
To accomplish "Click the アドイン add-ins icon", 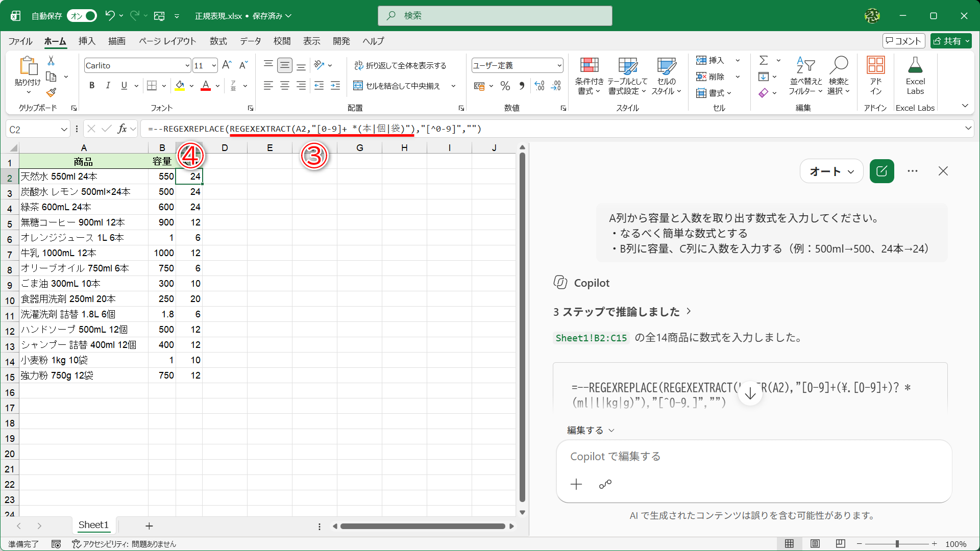I will (x=876, y=76).
